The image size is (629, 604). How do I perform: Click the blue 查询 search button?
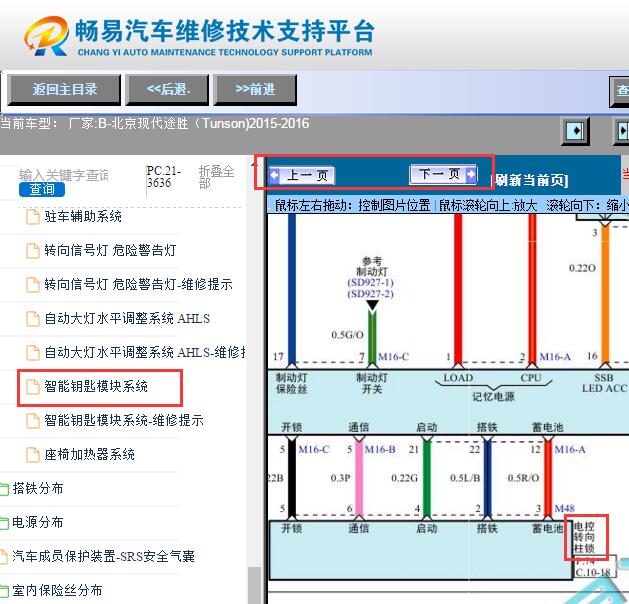tap(42, 189)
